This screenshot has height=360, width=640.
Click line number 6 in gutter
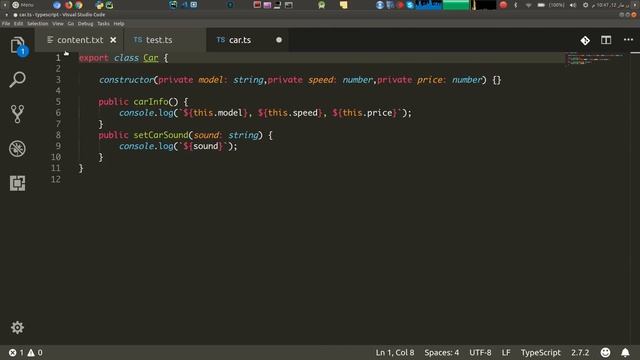58,113
